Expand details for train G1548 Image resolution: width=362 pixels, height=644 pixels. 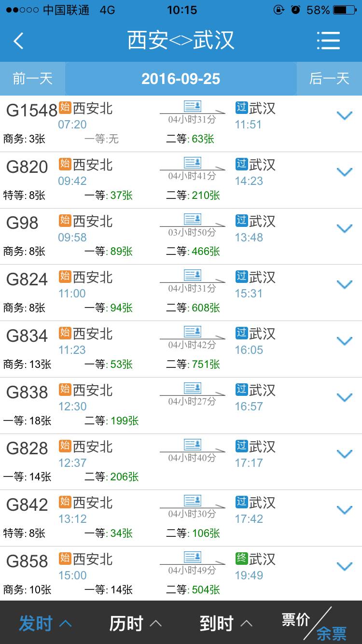point(344,116)
